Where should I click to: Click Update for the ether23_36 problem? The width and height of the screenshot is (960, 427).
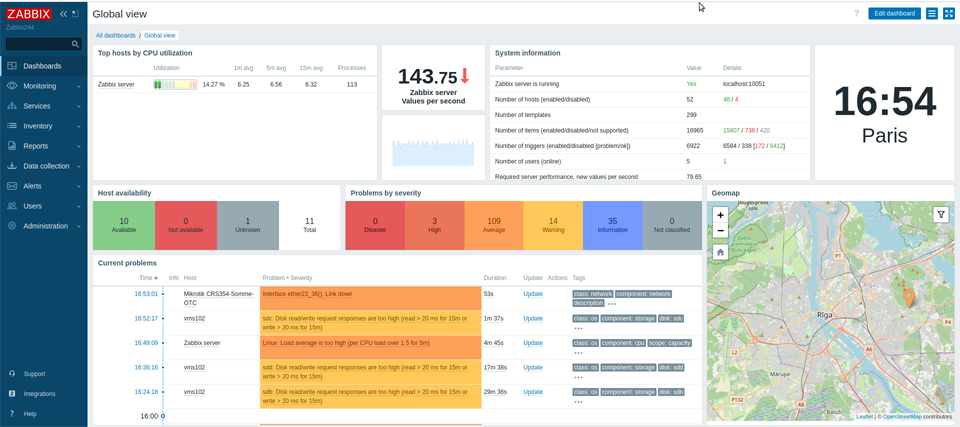(x=533, y=294)
